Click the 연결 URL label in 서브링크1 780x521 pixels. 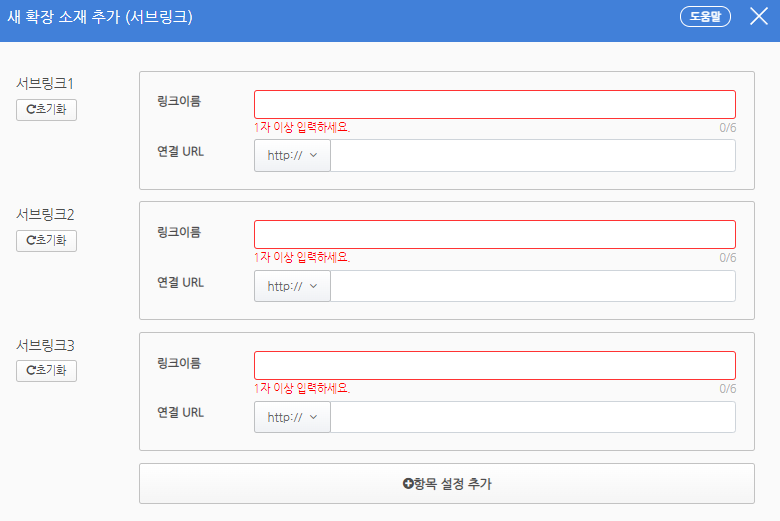tap(181, 152)
